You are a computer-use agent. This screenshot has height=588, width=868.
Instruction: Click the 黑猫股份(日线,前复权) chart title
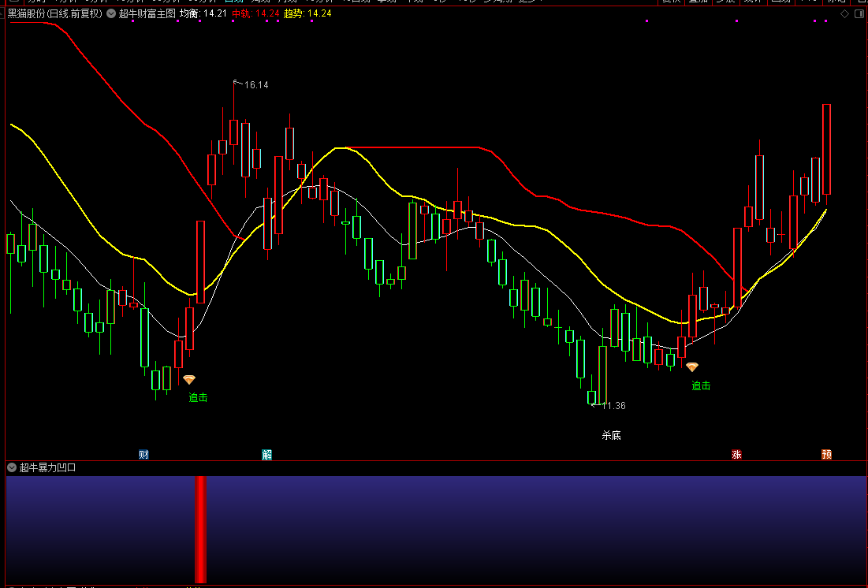pyautogui.click(x=55, y=13)
